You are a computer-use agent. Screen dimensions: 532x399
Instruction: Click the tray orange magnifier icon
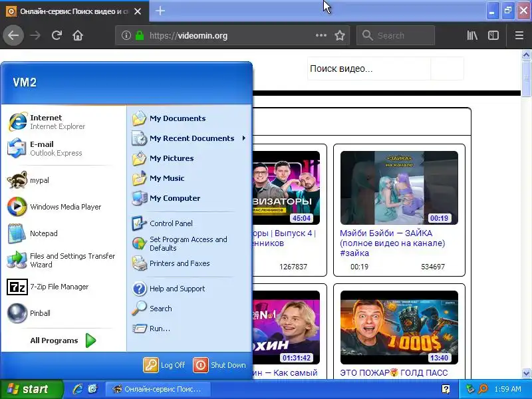click(x=483, y=389)
